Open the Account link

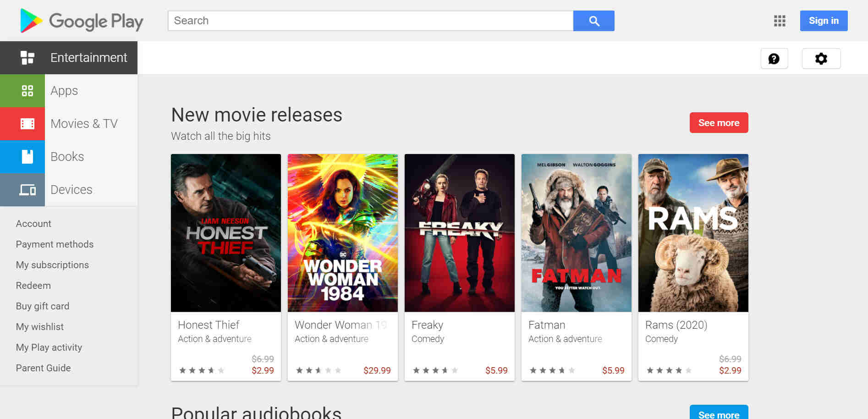tap(33, 224)
